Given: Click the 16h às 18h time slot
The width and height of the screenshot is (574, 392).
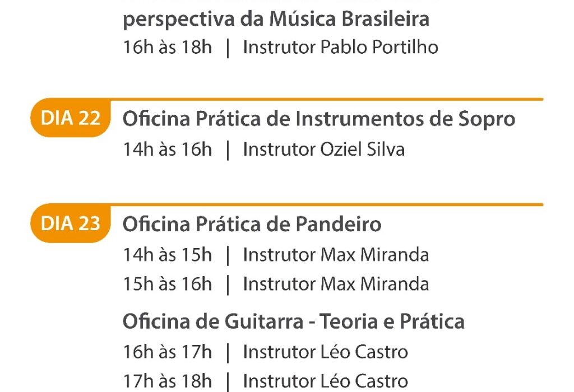Looking at the screenshot, I should (168, 48).
